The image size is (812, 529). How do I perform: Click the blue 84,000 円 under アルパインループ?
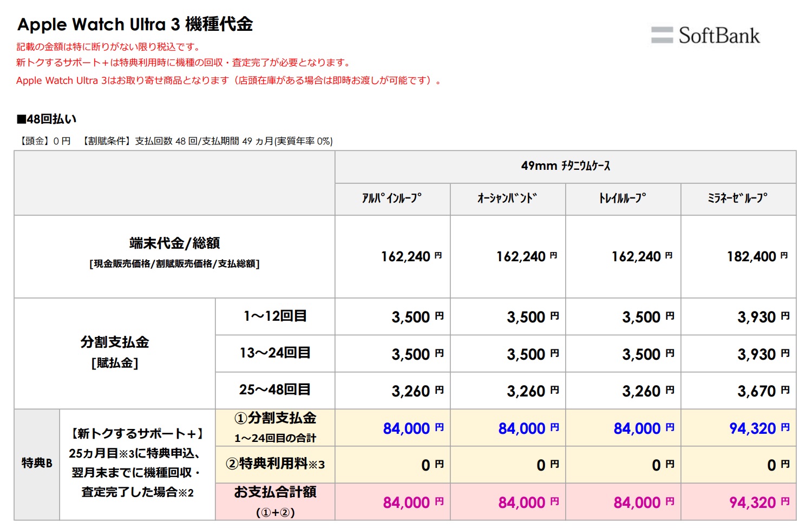414,429
